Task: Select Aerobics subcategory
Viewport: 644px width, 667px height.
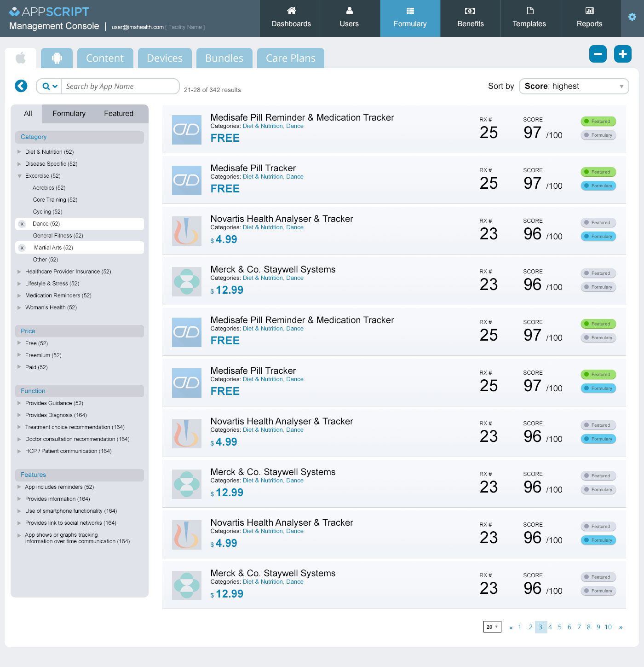Action: click(x=49, y=188)
